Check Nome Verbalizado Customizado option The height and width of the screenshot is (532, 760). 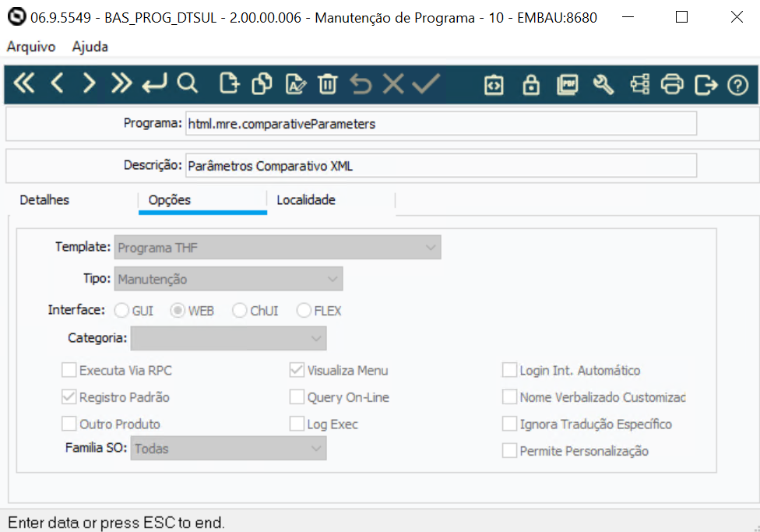[x=509, y=396]
